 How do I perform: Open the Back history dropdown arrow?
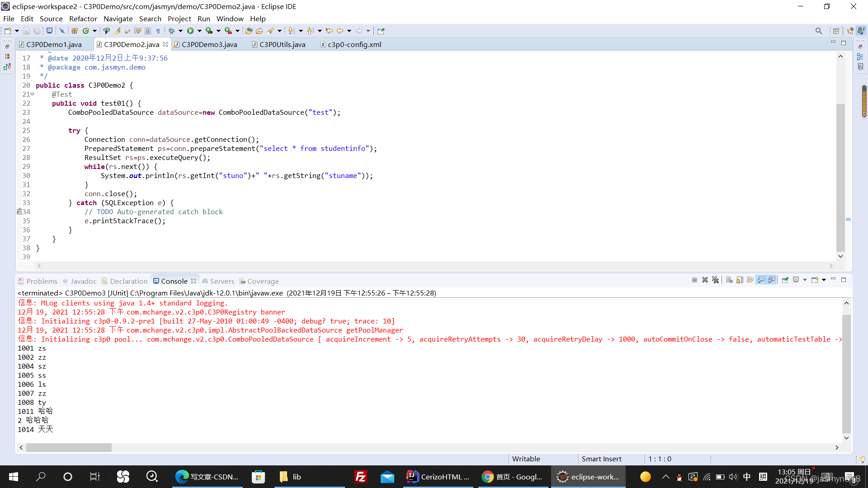click(x=349, y=31)
